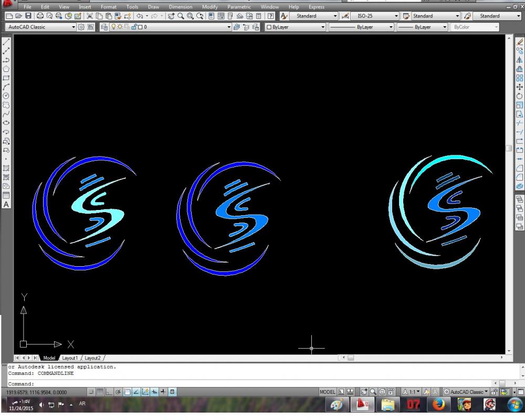Select the Arc tool
This screenshot has width=525, height=420.
point(6,87)
